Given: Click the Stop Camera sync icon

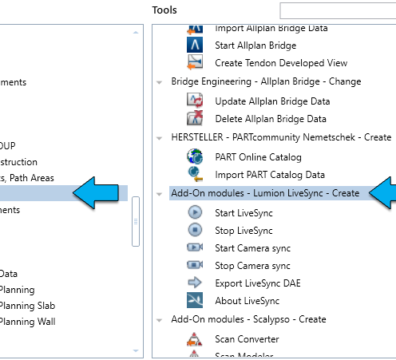Looking at the screenshot, I should coord(195,265).
